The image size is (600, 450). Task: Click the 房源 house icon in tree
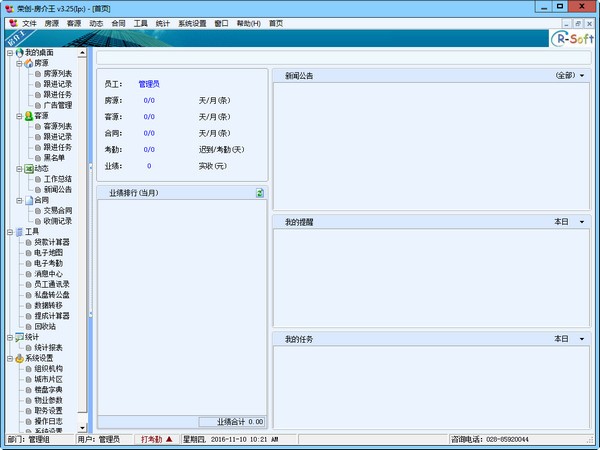27,63
